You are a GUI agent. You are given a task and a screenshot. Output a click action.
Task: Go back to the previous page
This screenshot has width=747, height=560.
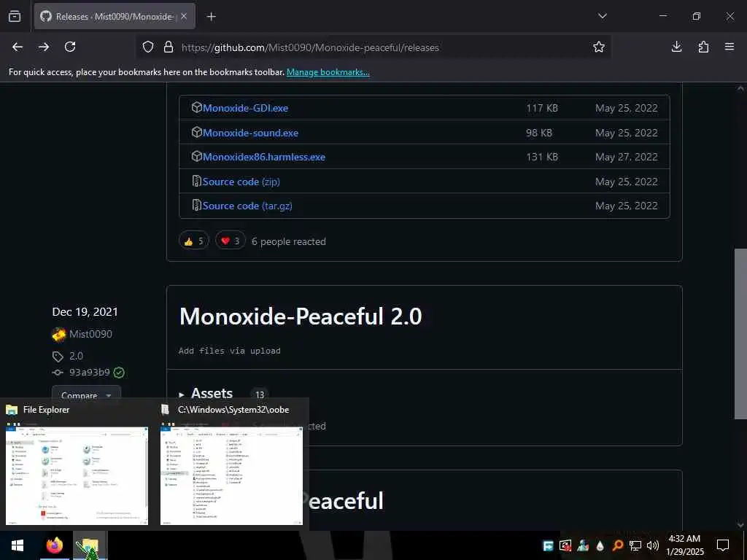coord(18,47)
